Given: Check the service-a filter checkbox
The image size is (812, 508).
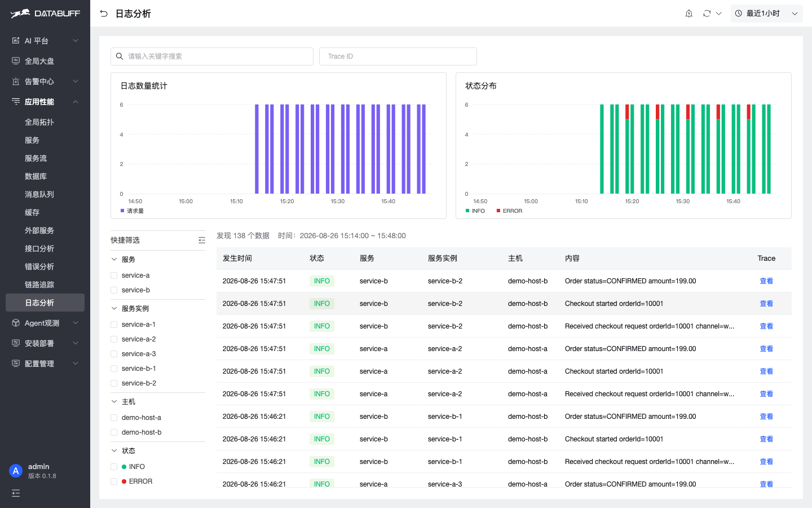Looking at the screenshot, I should pyautogui.click(x=114, y=275).
